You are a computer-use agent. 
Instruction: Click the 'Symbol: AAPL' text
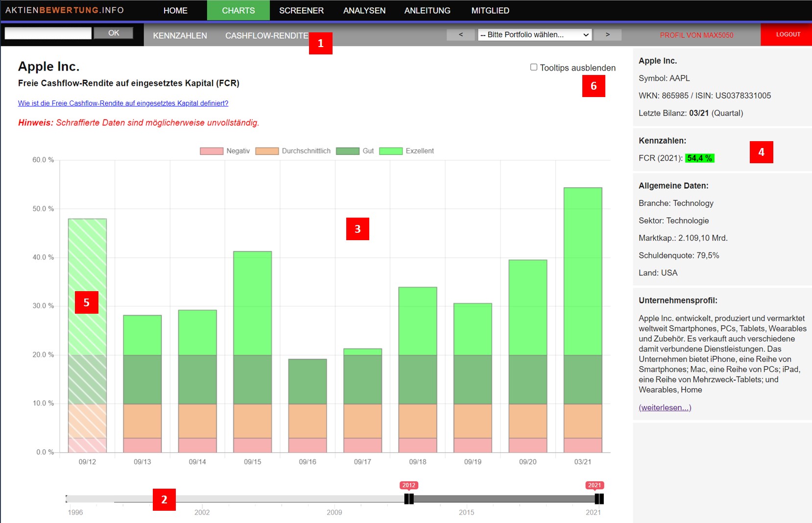(x=664, y=78)
